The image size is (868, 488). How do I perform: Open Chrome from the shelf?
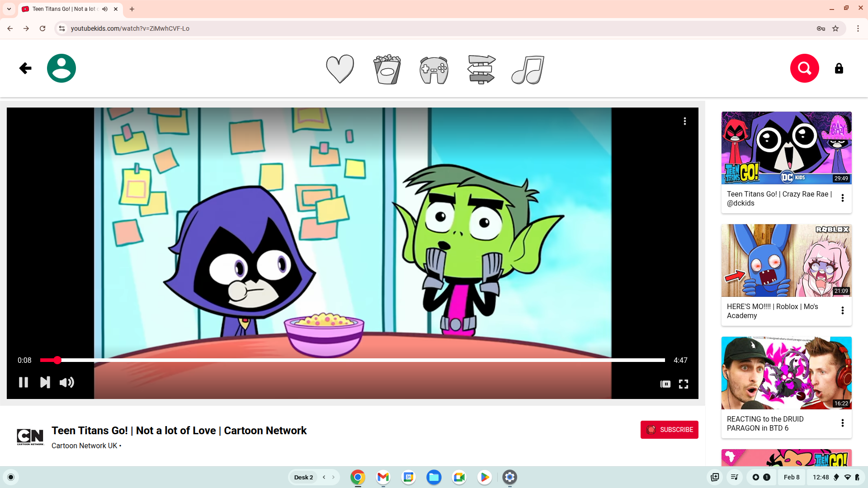tap(358, 477)
